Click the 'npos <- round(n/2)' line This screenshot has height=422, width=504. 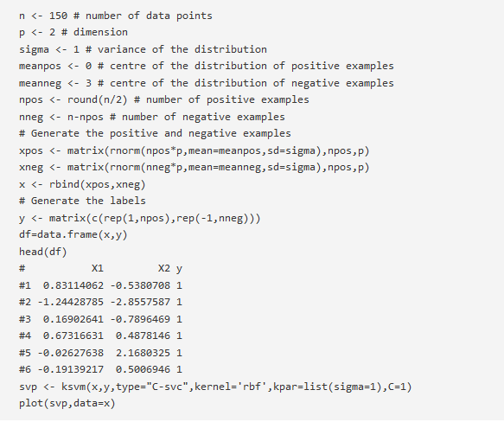(x=164, y=100)
